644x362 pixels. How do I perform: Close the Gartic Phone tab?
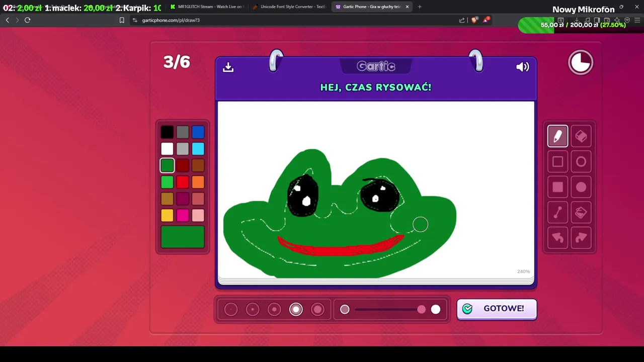coord(407,7)
